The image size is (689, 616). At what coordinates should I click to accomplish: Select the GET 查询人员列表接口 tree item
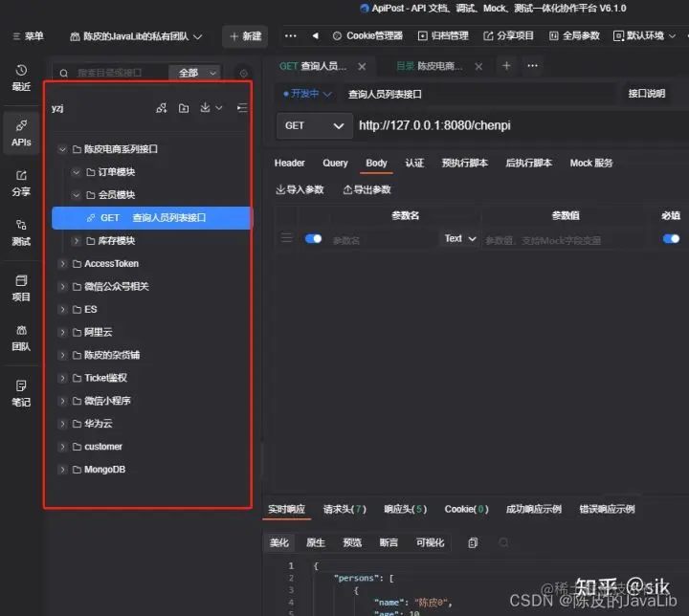152,218
